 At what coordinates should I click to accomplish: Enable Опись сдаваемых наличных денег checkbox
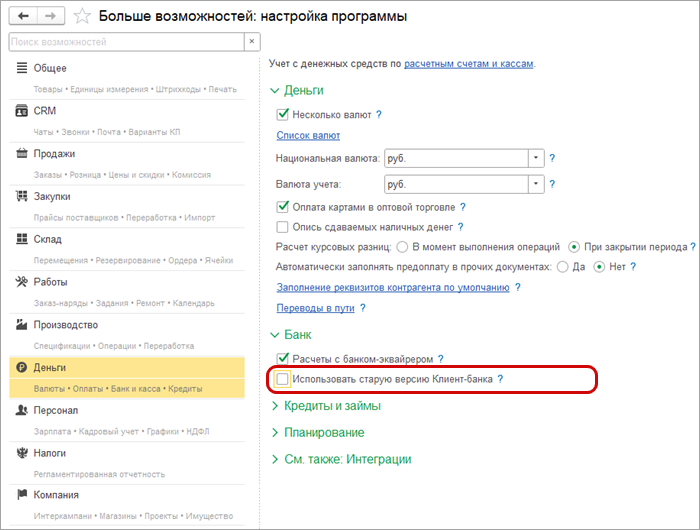[282, 228]
